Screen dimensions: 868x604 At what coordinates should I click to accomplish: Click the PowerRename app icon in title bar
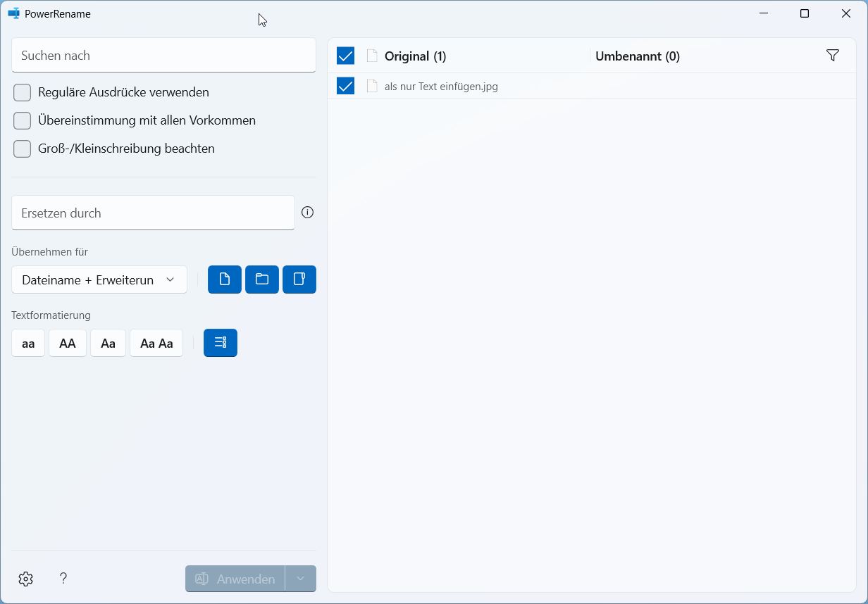tap(13, 13)
